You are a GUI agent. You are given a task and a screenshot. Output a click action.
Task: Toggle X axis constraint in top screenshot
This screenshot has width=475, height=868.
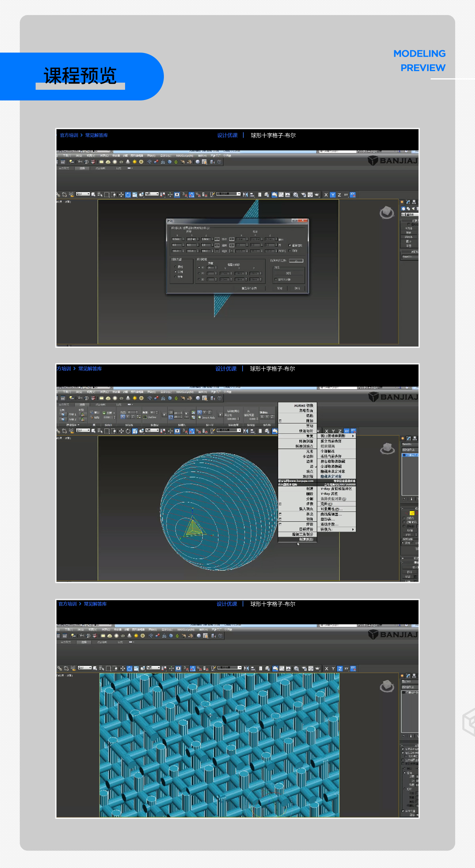tap(326, 195)
